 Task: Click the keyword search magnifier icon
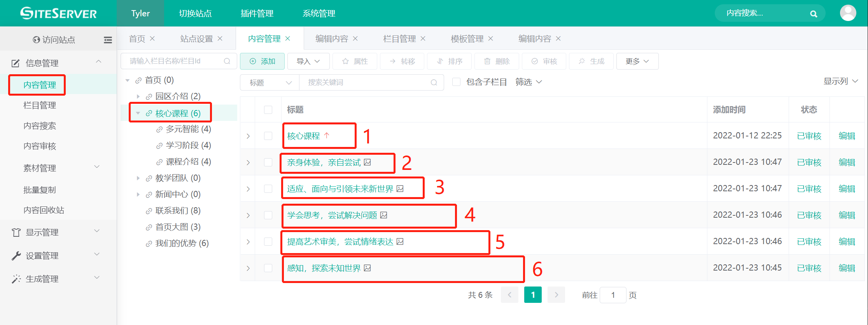tap(434, 82)
